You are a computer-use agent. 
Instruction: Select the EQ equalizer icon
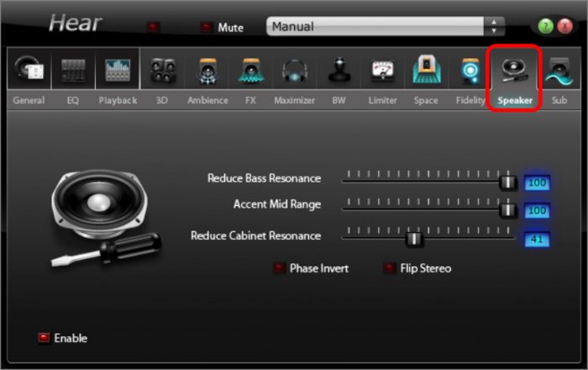(73, 73)
